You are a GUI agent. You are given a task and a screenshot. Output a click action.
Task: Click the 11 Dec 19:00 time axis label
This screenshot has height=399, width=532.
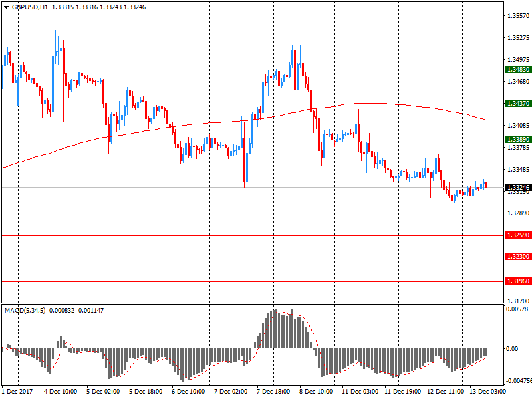[x=403, y=392]
